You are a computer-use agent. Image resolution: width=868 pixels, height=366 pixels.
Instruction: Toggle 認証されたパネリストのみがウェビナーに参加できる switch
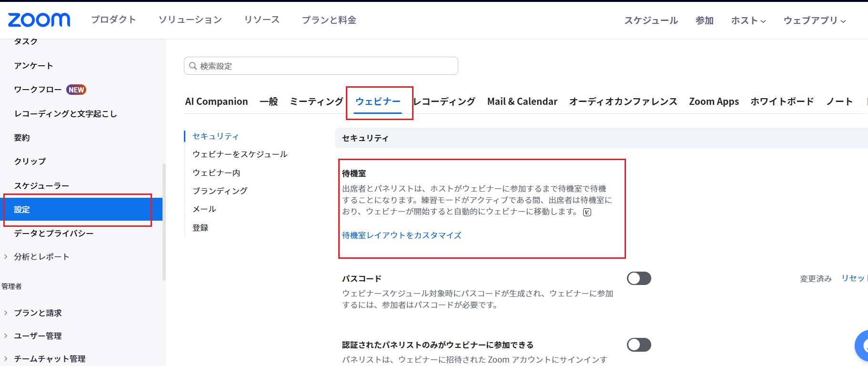638,345
